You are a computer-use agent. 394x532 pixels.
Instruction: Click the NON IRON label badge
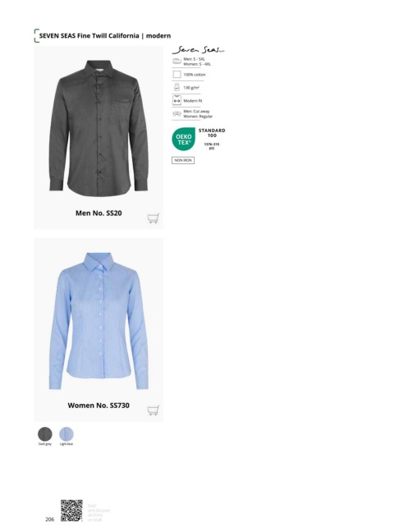pyautogui.click(x=183, y=160)
